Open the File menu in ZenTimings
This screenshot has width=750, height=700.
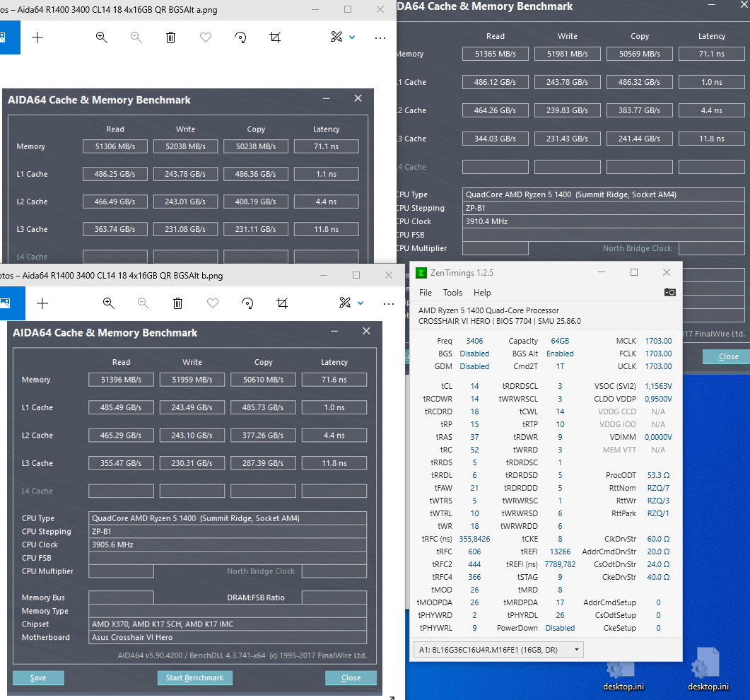tap(426, 292)
